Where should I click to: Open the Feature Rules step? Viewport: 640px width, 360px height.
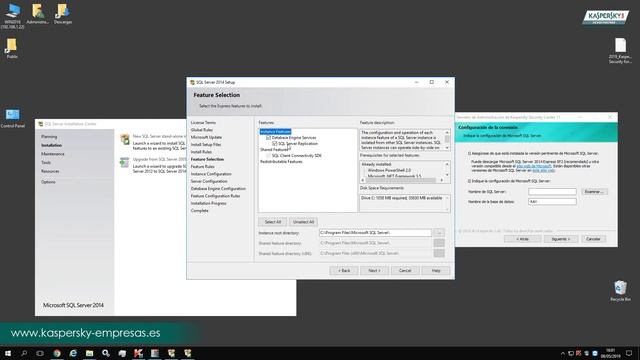click(202, 167)
